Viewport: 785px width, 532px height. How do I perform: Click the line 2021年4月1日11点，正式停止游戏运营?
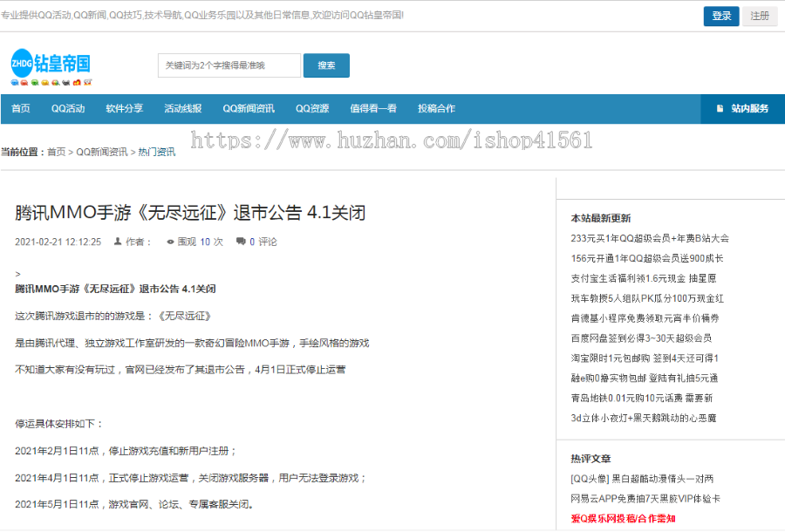[191, 478]
